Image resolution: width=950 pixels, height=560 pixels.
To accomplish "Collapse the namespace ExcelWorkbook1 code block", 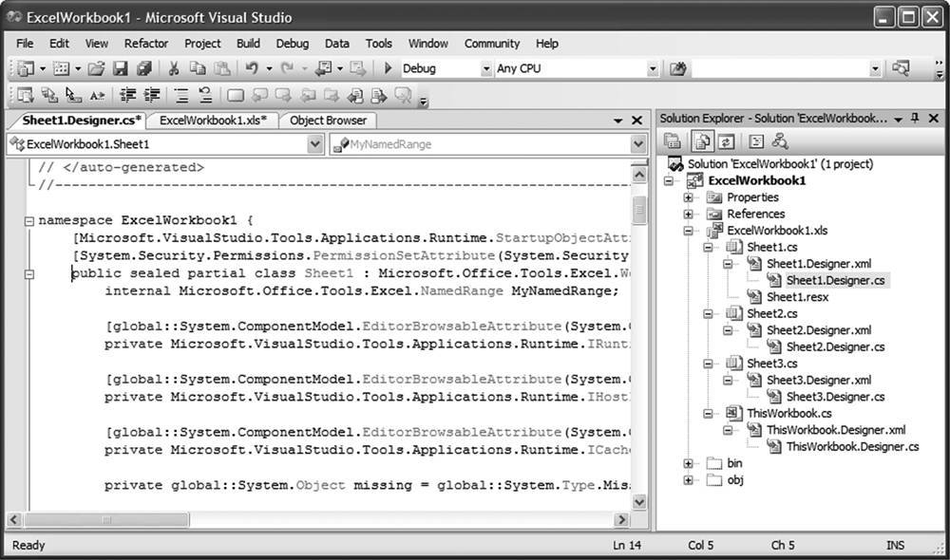I will [29, 220].
